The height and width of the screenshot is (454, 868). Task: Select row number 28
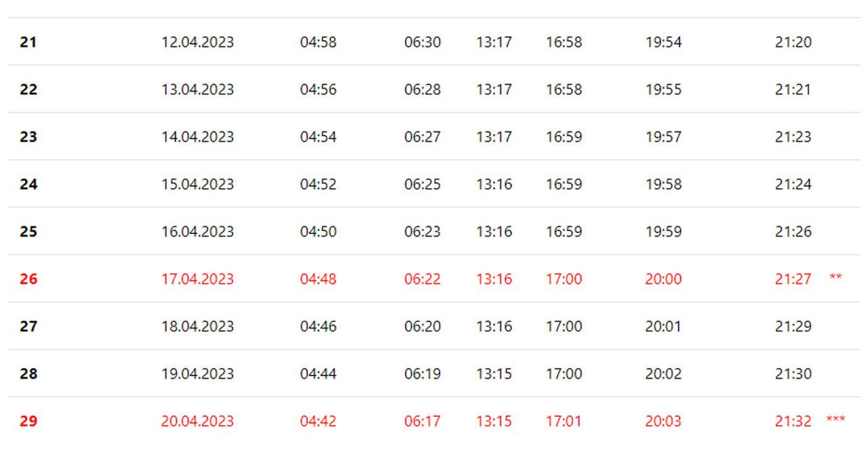tap(28, 374)
